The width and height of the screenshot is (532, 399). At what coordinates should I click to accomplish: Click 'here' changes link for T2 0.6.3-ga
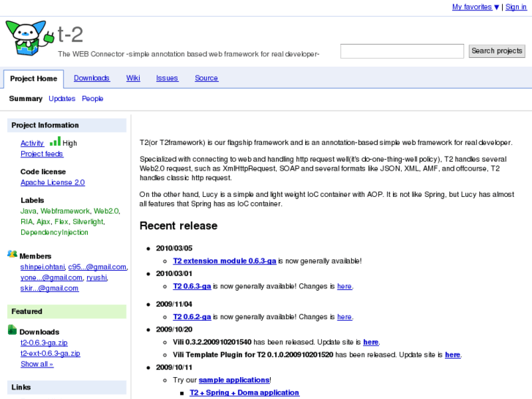coord(345,286)
